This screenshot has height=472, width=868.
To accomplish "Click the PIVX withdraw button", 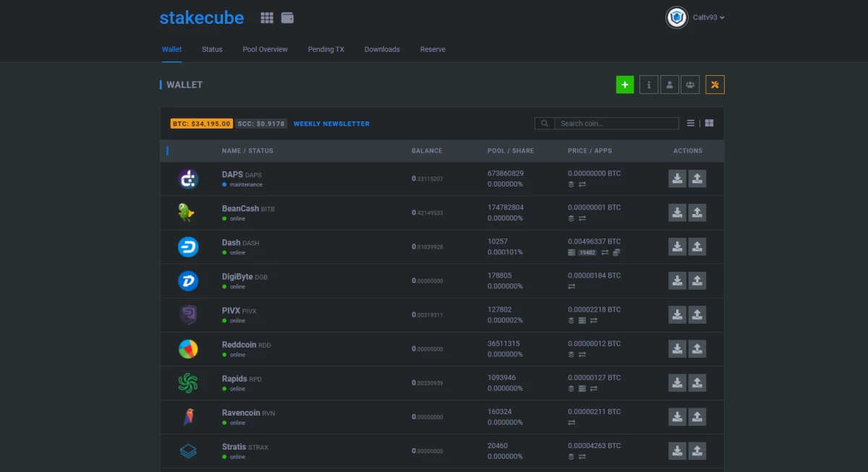I will (x=697, y=314).
